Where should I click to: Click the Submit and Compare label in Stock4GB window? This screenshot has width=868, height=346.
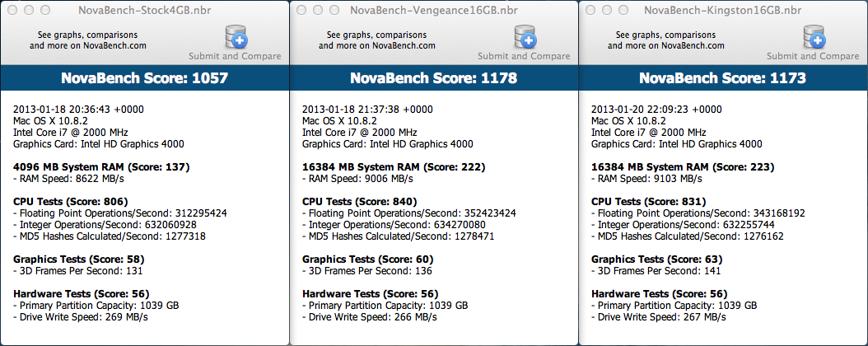point(235,56)
